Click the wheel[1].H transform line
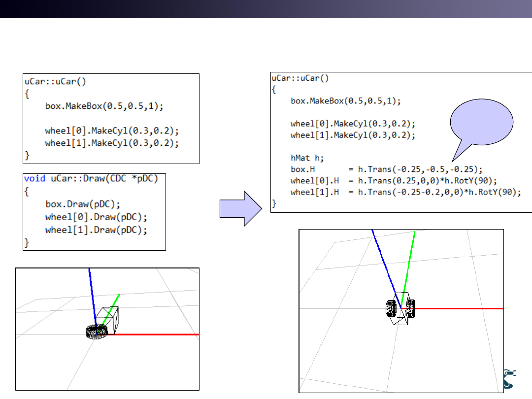The image size is (532, 399). point(405,192)
